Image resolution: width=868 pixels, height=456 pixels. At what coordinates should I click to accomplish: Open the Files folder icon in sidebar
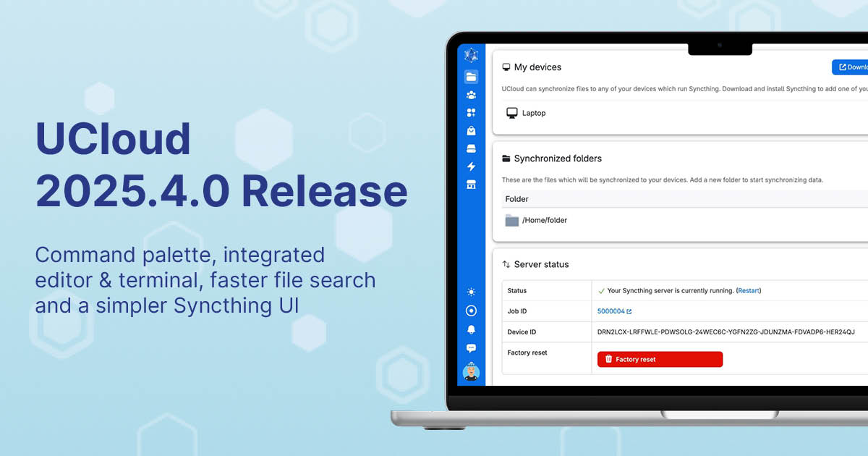point(471,77)
